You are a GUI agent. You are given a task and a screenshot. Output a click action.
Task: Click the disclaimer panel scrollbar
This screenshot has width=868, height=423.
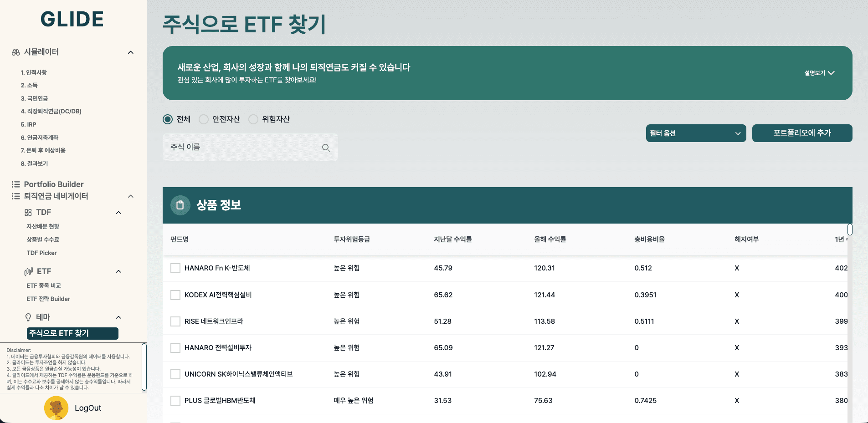coord(144,367)
